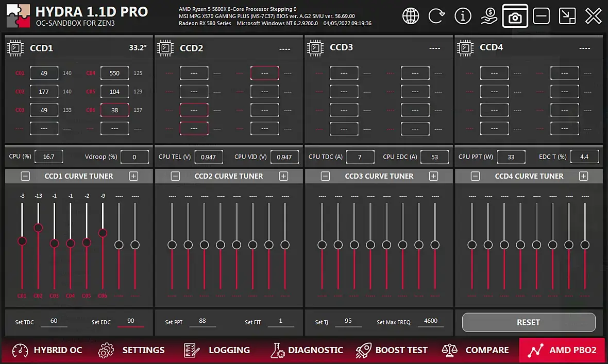Click the RESET button
608x364 pixels.
coord(529,322)
